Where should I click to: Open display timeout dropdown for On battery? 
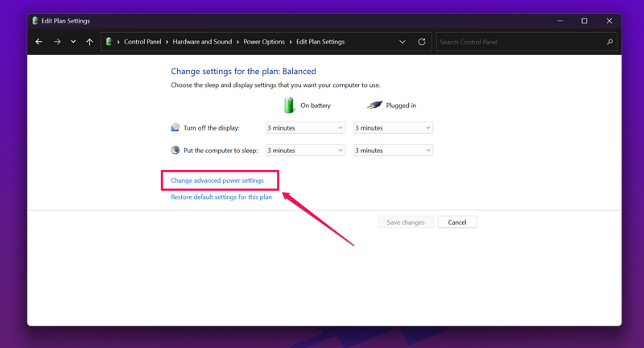tap(305, 127)
